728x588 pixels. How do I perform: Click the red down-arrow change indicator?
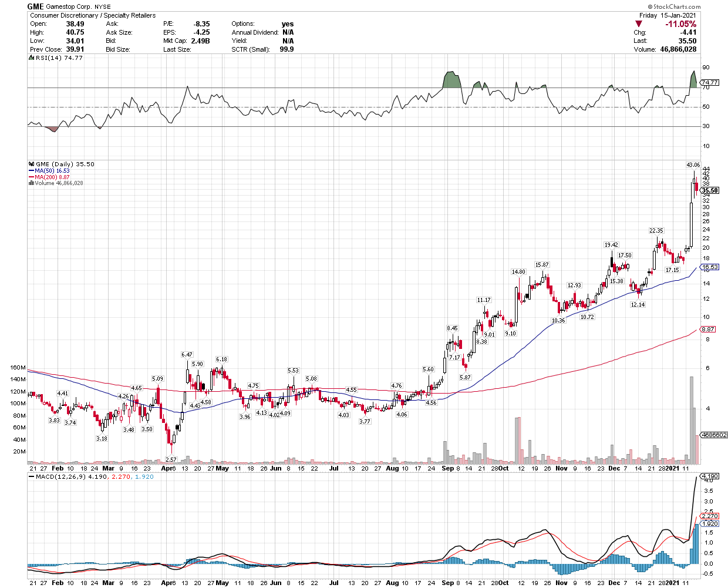[639, 24]
